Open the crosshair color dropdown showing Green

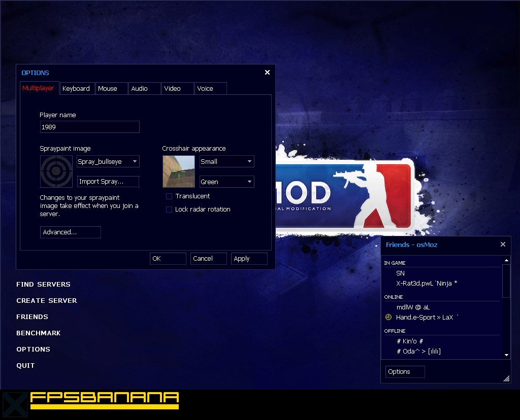coord(226,181)
